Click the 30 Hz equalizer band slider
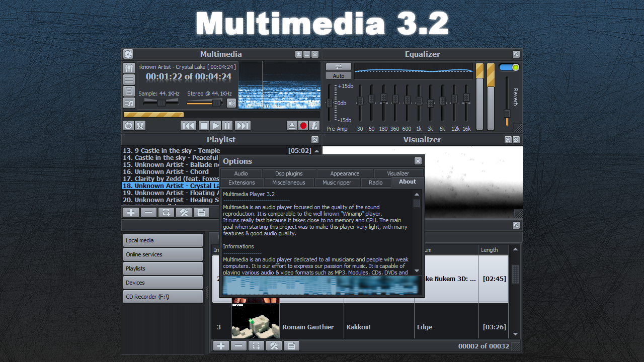The width and height of the screenshot is (644, 362). [360, 102]
